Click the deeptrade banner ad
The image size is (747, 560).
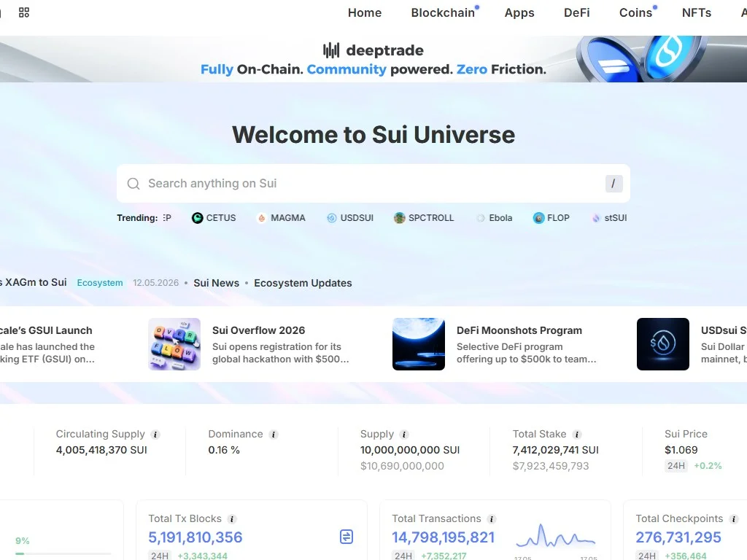pyautogui.click(x=373, y=59)
